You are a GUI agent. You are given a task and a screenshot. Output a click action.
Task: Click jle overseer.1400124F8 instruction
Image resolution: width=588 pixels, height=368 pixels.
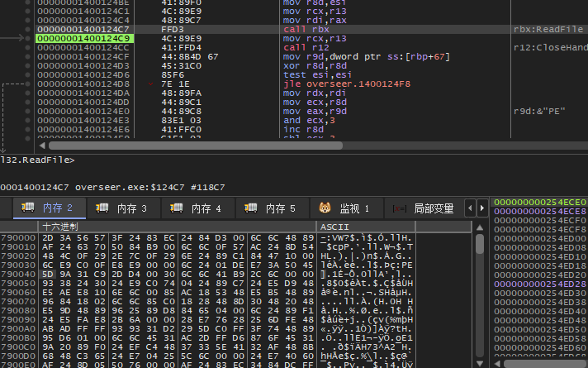[347, 84]
